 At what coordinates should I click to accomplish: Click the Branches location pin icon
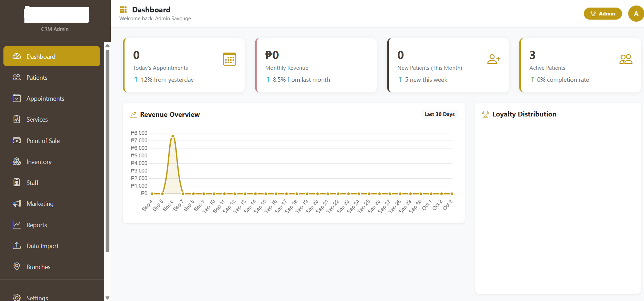click(x=17, y=267)
